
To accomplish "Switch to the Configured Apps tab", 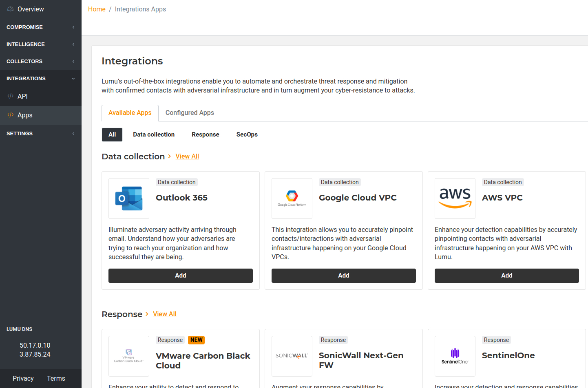I will tap(190, 113).
